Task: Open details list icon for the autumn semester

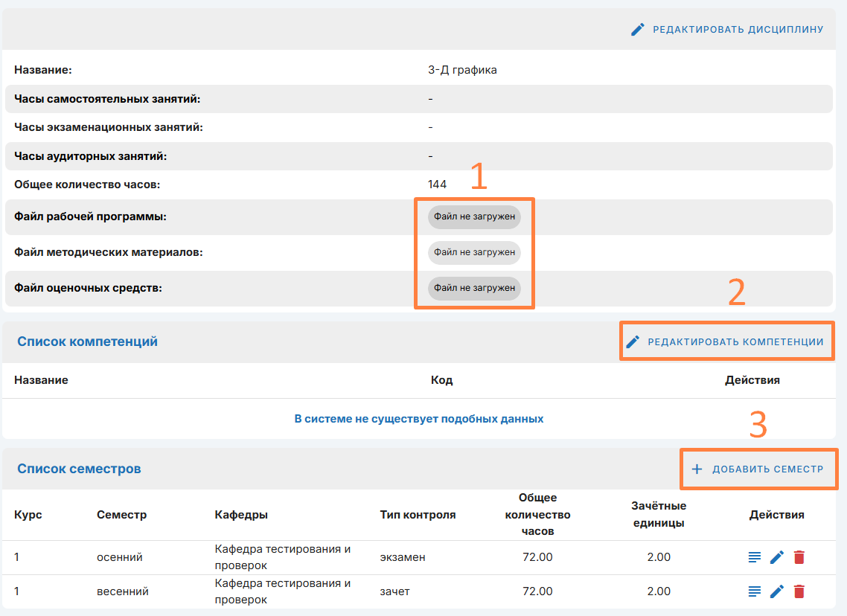Action: 755,557
